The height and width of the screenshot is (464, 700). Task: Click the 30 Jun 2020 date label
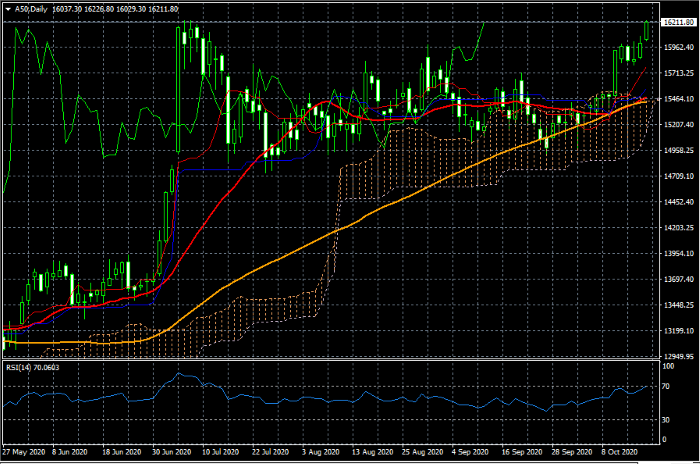click(x=171, y=452)
